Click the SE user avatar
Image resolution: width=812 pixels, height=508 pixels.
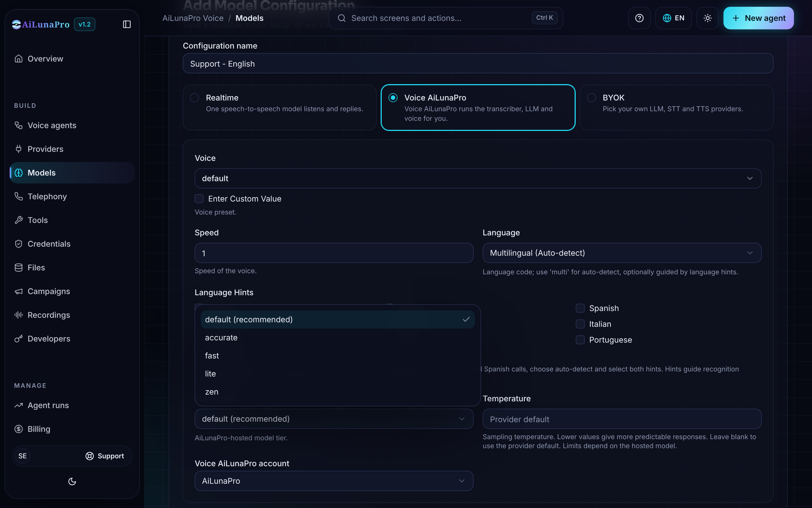click(23, 456)
